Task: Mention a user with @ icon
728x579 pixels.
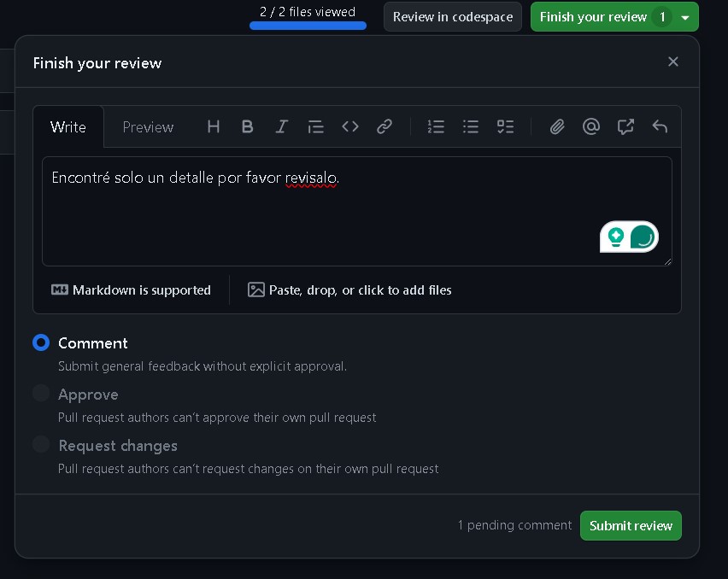Action: coord(591,127)
